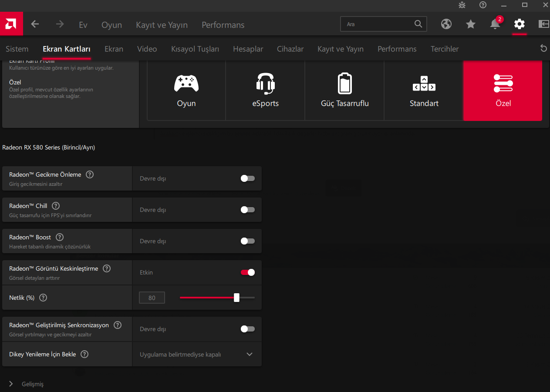
Task: Open notifications bell icon
Action: pyautogui.click(x=495, y=24)
